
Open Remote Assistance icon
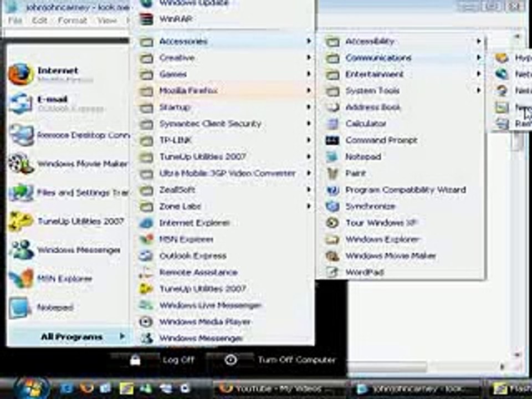pos(146,273)
